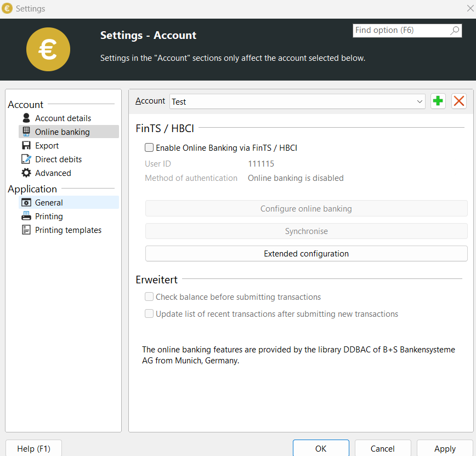This screenshot has width=476, height=456.
Task: Click the Printing templates document icon
Action: tap(26, 230)
